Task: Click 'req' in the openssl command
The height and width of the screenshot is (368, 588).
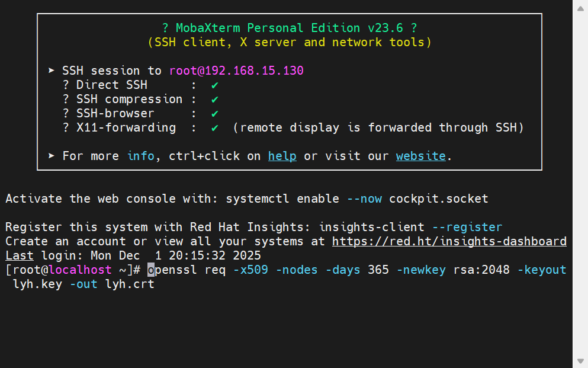Action: coord(216,270)
